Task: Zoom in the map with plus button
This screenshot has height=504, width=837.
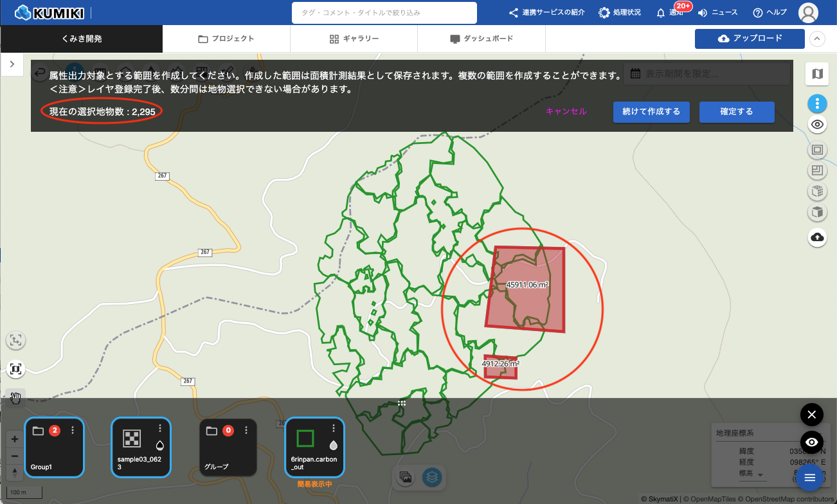Action: pyautogui.click(x=15, y=440)
